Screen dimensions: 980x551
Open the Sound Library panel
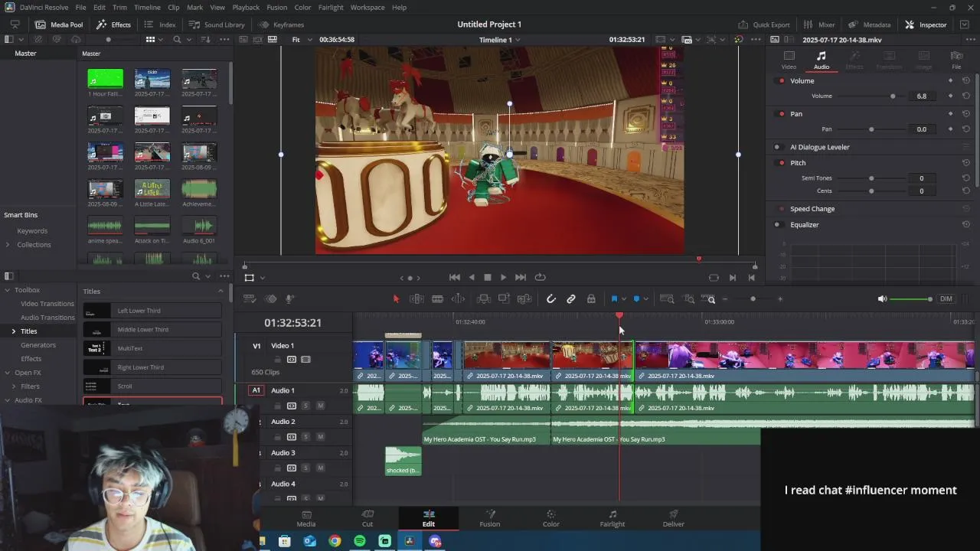(217, 24)
